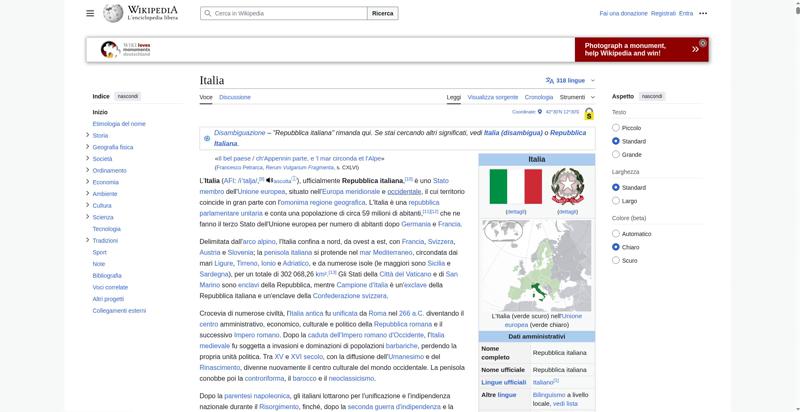This screenshot has height=412, width=800.
Task: Select Largo width option
Action: (616, 201)
